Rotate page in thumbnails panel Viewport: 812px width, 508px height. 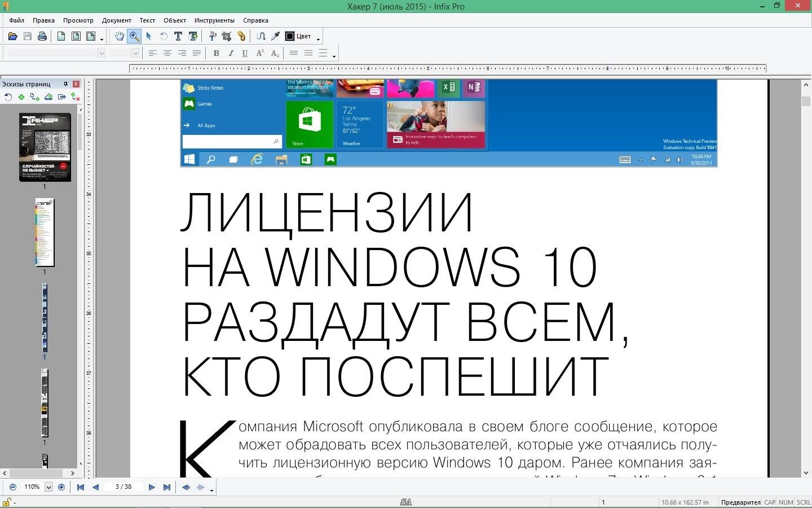pos(8,97)
